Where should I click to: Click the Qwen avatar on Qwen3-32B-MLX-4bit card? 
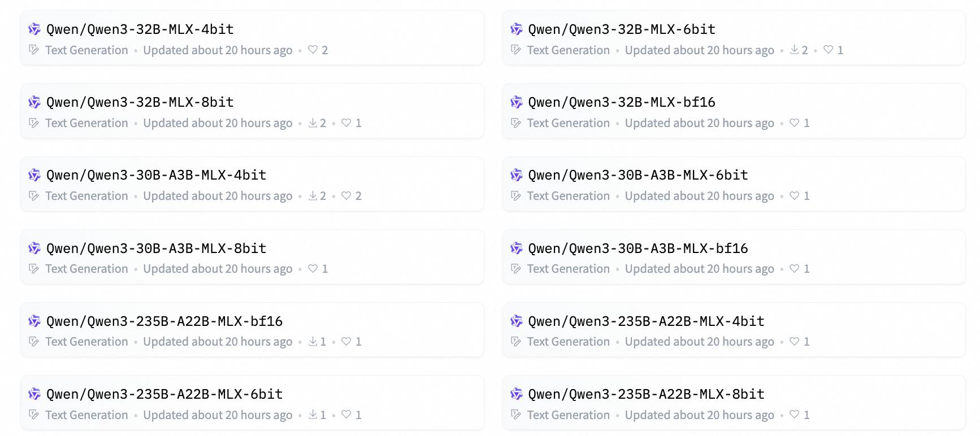click(x=34, y=29)
